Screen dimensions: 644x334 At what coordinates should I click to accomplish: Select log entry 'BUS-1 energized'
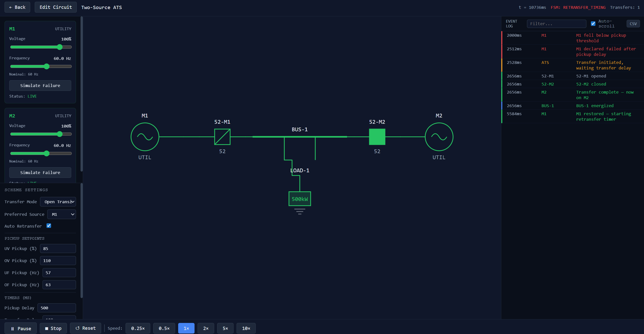[x=573, y=106]
